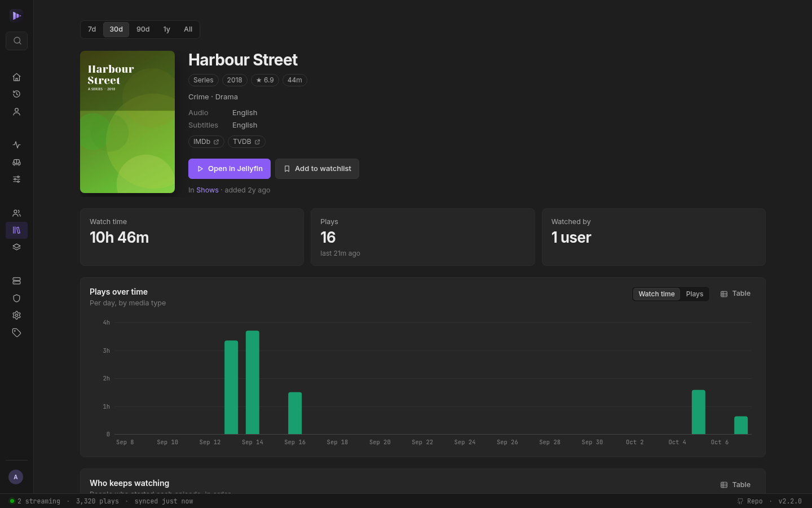Click the "10h 46m" watch time value
812x508 pixels.
(x=120, y=238)
